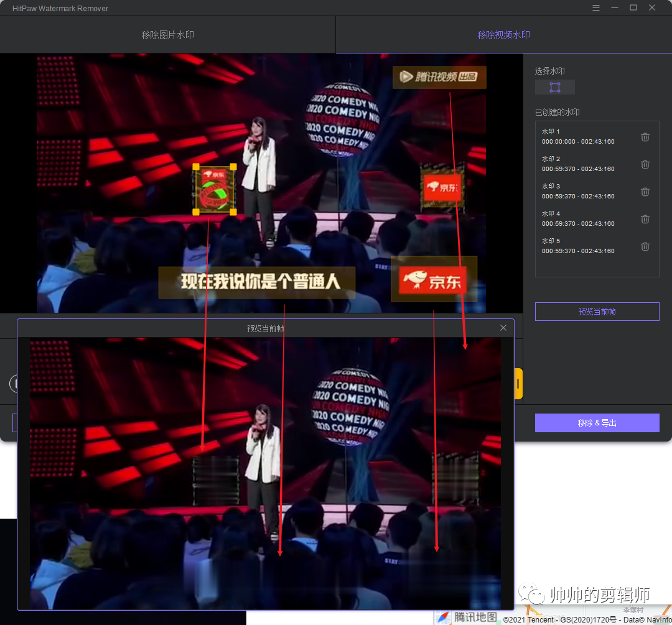This screenshot has height=625, width=672.
Task: Select the 腾讯视频 logo watermark box
Action: click(439, 77)
